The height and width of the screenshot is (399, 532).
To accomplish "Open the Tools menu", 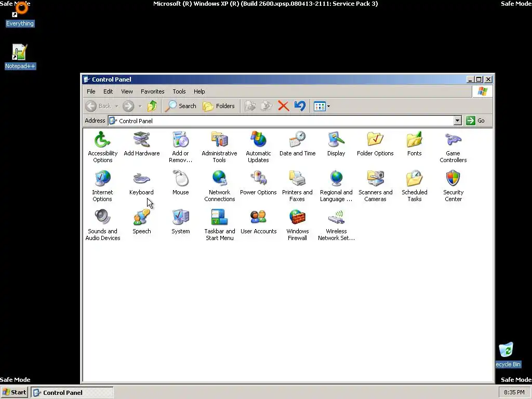I will point(179,91).
